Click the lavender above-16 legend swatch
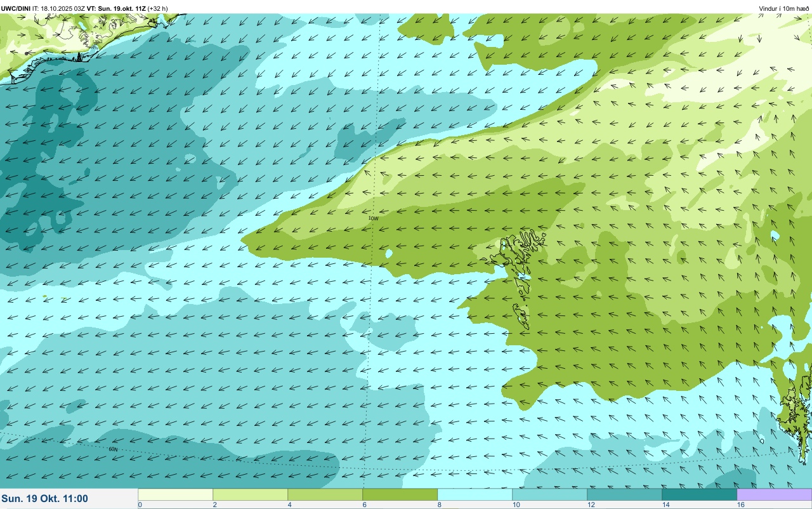812x509 pixels. point(774,494)
